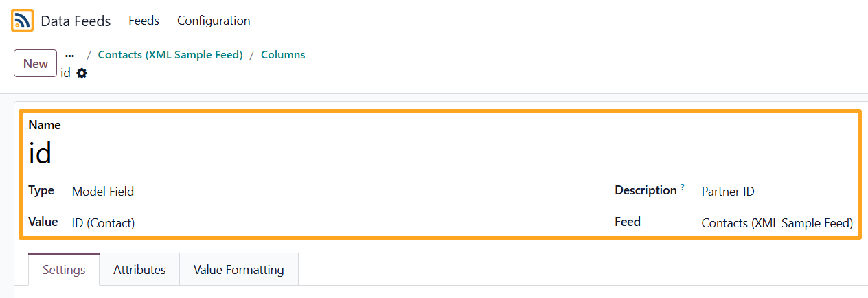Click the Data Feeds app title
The image size is (868, 298).
pos(76,21)
